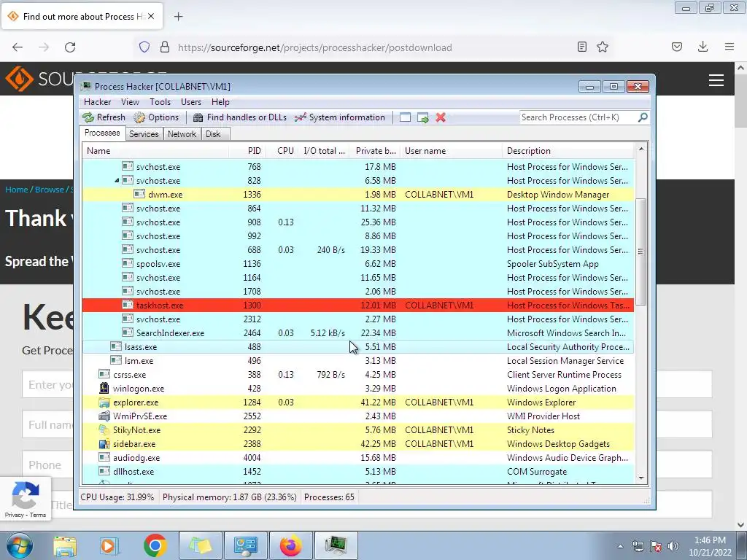
Task: Sort by Description column header
Action: (x=568, y=150)
